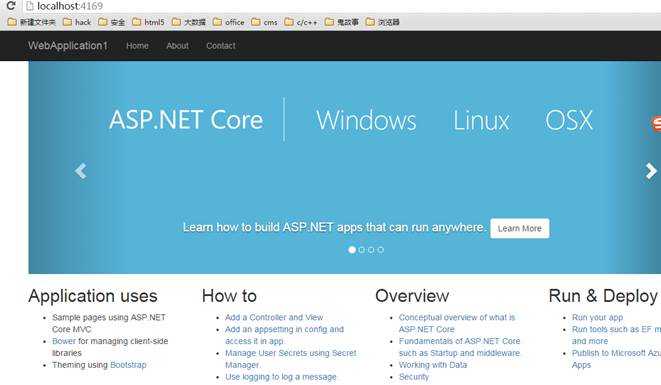Viewport: 661px width, 385px height.
Task: Open the Security link
Action: [414, 377]
